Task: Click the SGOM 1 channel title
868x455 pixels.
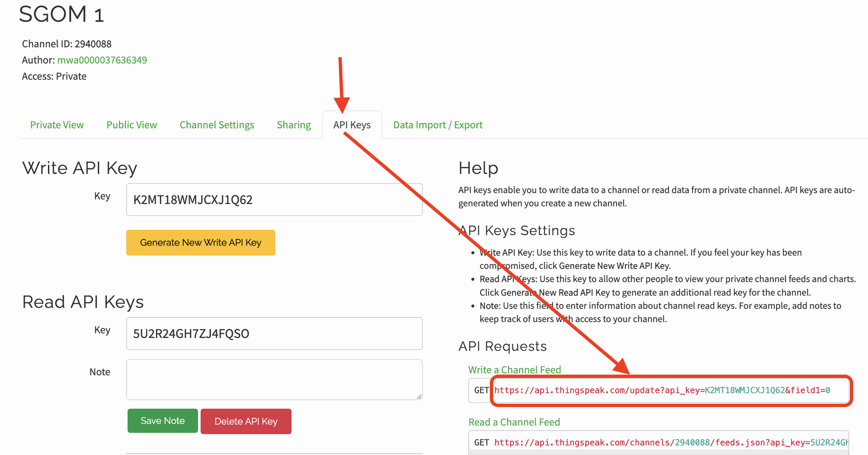Action: point(61,14)
